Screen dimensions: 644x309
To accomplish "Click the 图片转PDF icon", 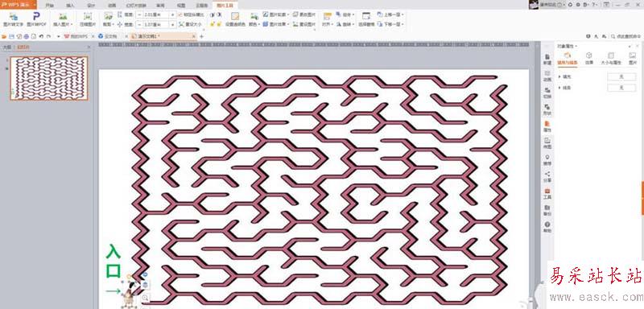I will [37, 17].
